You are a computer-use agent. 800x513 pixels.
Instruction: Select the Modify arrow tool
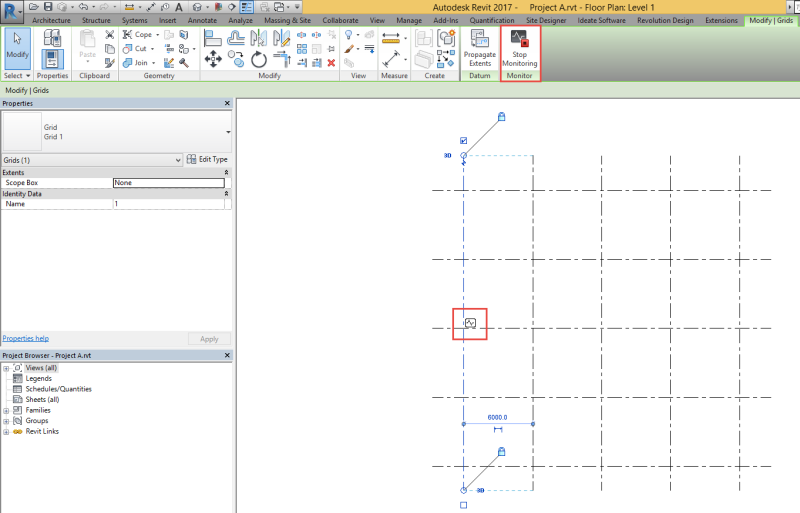pyautogui.click(x=17, y=49)
